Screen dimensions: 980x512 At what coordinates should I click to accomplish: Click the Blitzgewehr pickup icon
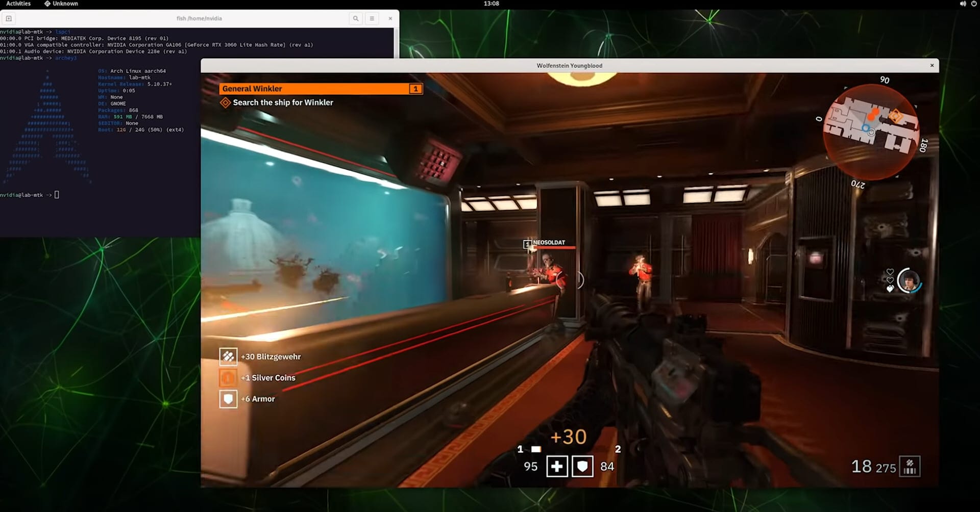[x=228, y=356]
